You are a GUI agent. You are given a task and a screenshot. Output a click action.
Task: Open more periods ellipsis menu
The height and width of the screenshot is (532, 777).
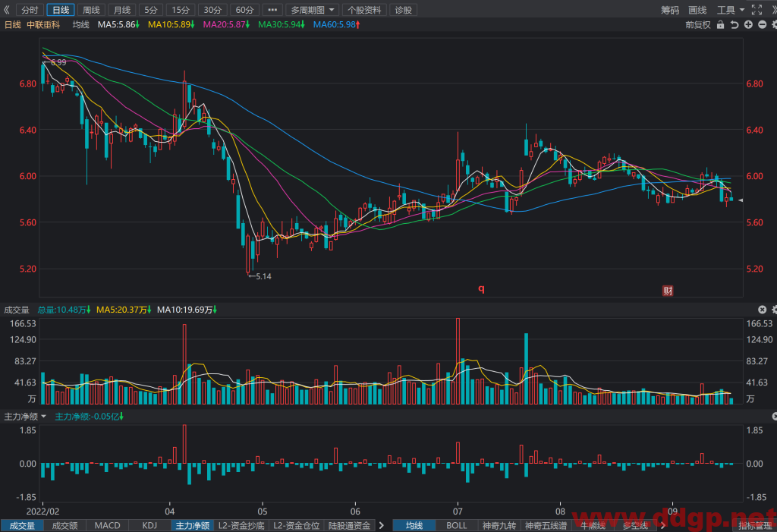(x=272, y=10)
